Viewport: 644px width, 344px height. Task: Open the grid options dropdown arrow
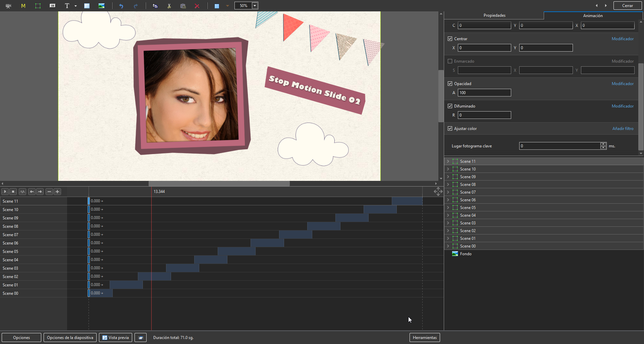[227, 6]
